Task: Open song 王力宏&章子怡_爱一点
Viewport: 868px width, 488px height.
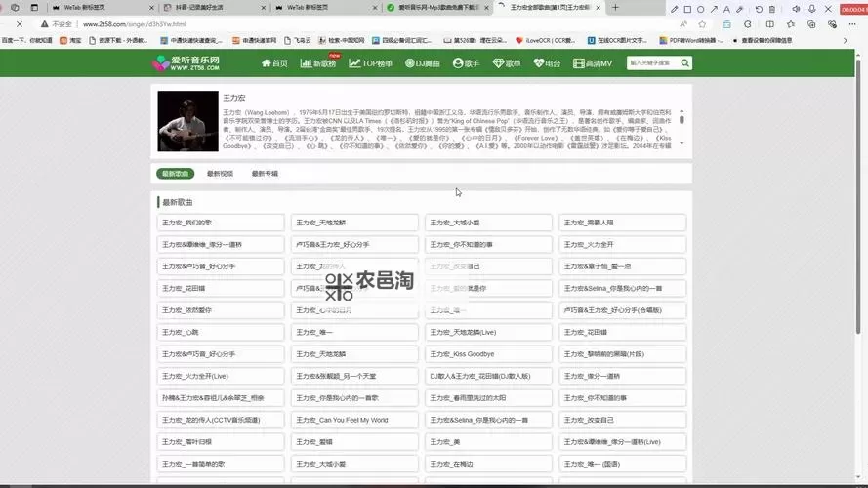Action: pyautogui.click(x=622, y=266)
